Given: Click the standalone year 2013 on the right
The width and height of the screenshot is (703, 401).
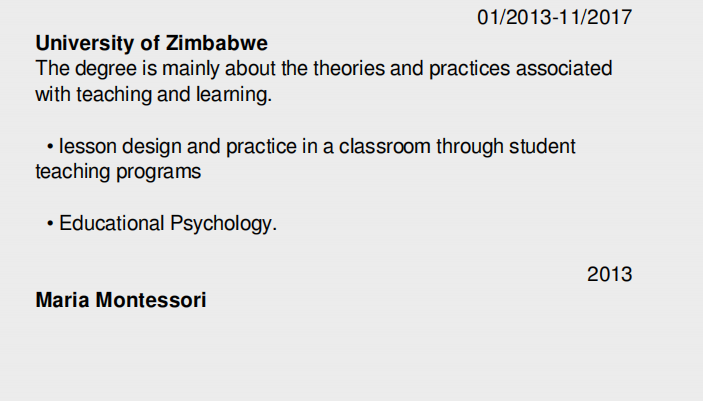Looking at the screenshot, I should click(609, 274).
